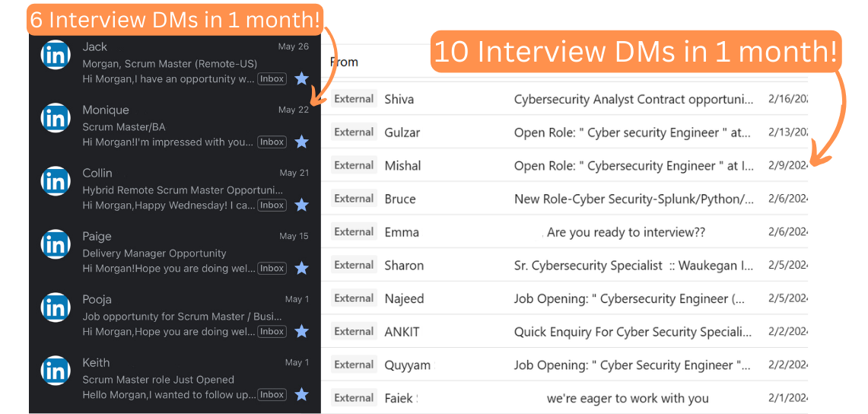This screenshot has width=868, height=414.
Task: Click the LinkedIn icon next to Monique
Action: click(56, 118)
